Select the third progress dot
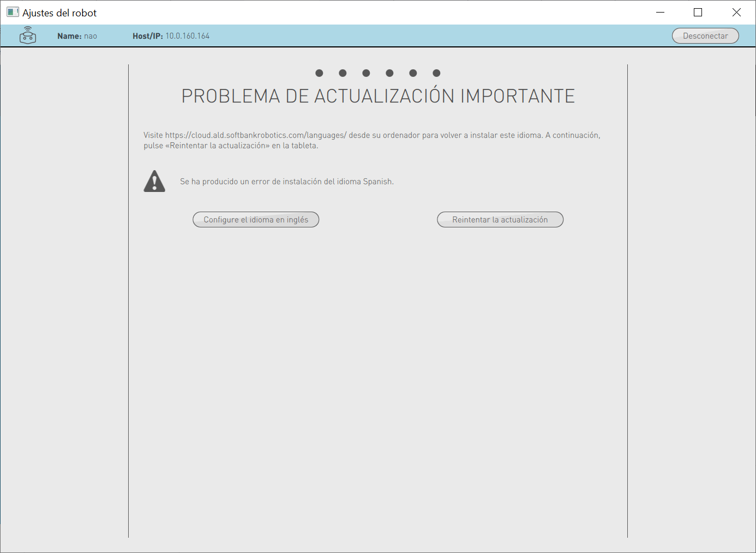Screen dimensions: 756x553 pyautogui.click(x=366, y=73)
